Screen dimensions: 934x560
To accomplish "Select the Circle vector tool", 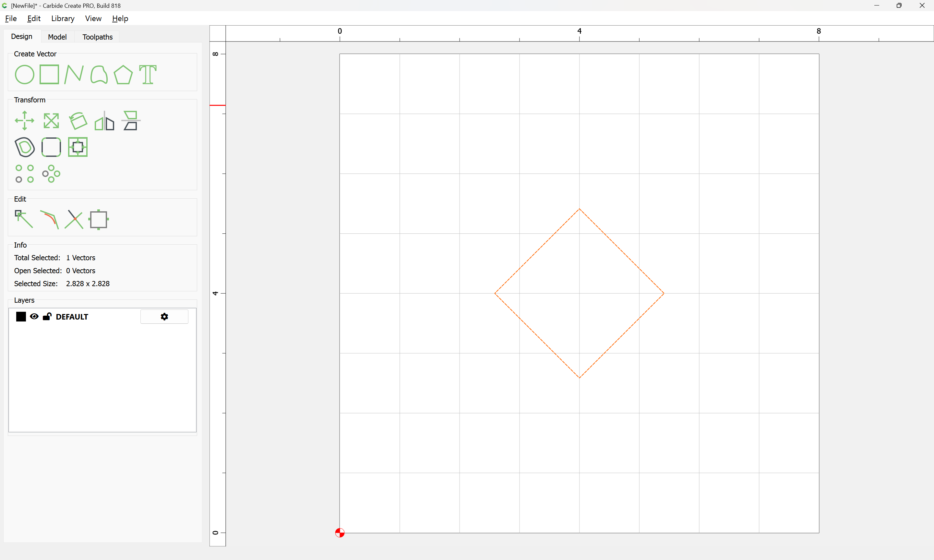I will tap(25, 74).
